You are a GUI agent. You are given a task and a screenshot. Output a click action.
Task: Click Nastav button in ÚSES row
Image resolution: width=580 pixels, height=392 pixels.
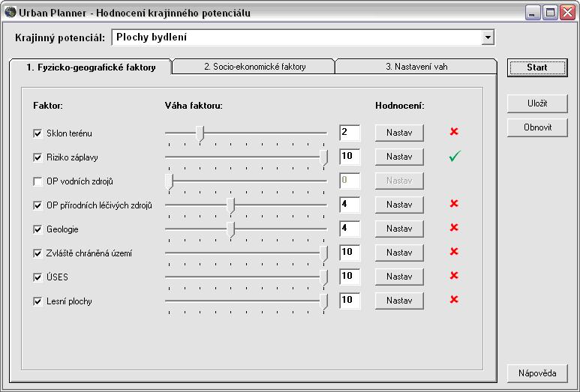[x=399, y=277]
